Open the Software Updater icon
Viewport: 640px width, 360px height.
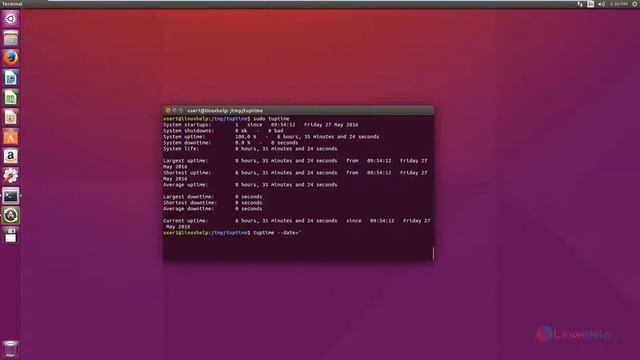(x=11, y=216)
